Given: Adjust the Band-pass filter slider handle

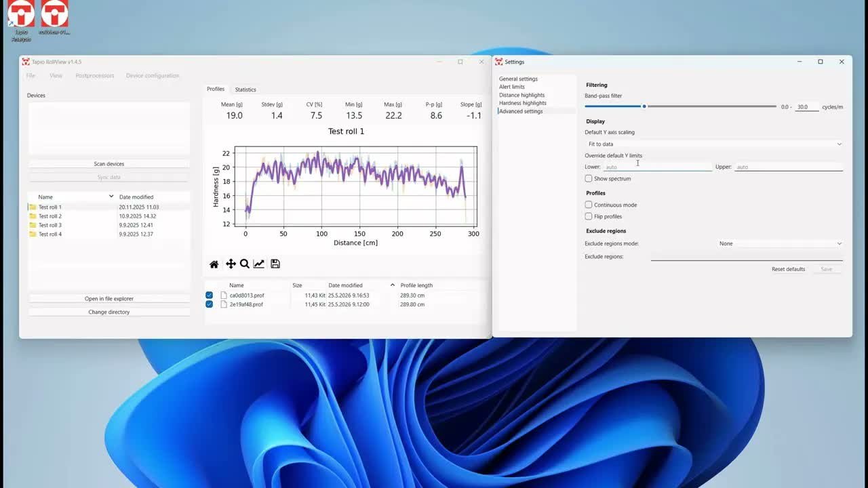Looking at the screenshot, I should (x=644, y=106).
